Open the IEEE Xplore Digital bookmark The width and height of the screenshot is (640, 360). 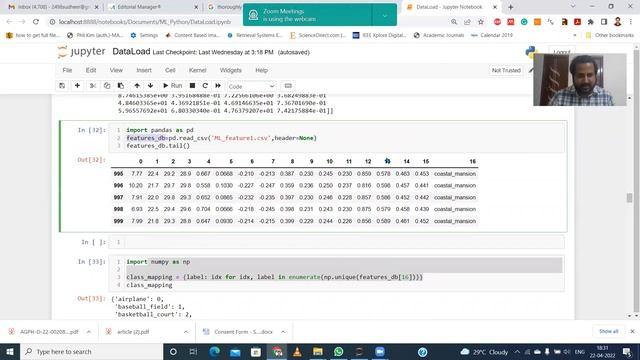coord(379,35)
